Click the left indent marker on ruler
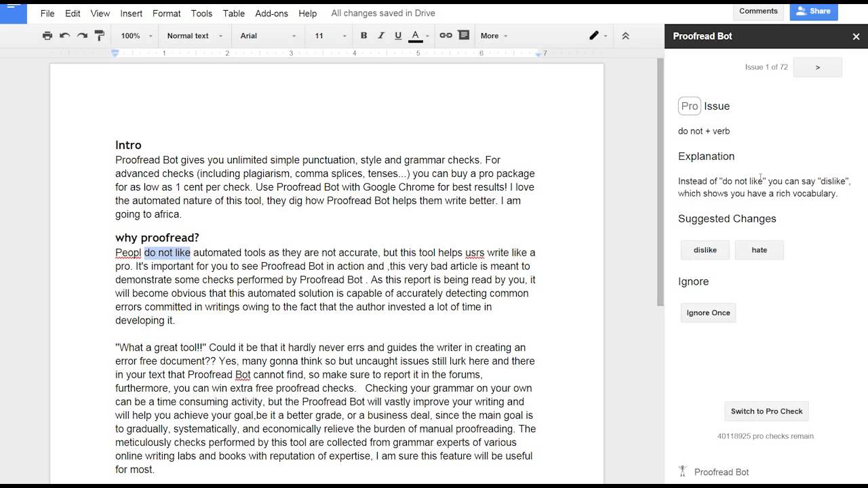 point(115,53)
